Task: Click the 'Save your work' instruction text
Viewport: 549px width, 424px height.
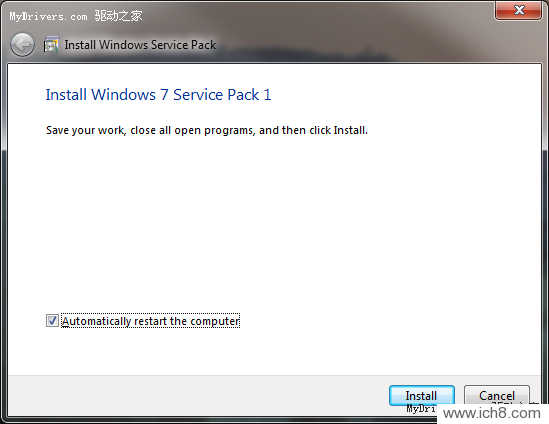Action: tap(207, 130)
